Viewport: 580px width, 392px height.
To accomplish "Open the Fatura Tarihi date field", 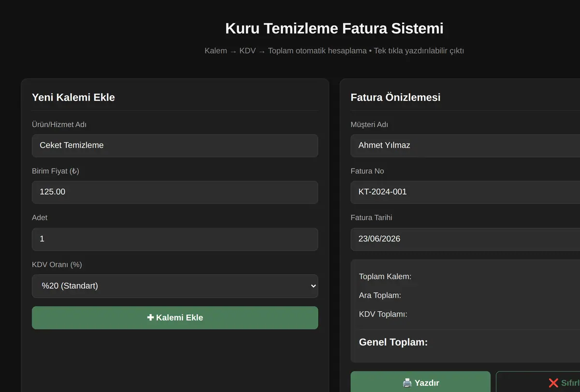I will point(465,239).
